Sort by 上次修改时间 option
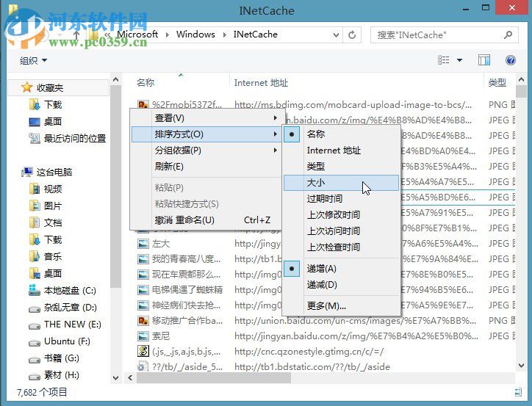 [342, 215]
